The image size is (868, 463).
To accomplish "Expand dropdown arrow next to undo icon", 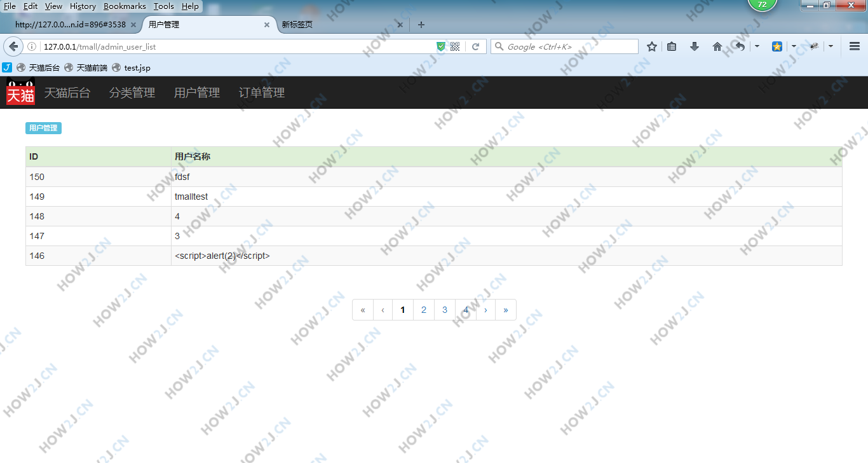I will 757,46.
